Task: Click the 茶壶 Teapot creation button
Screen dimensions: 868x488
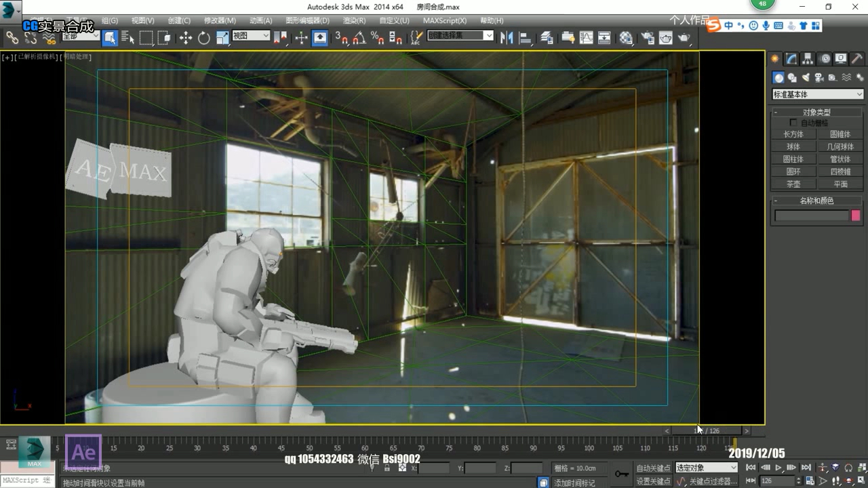Action: tap(793, 183)
